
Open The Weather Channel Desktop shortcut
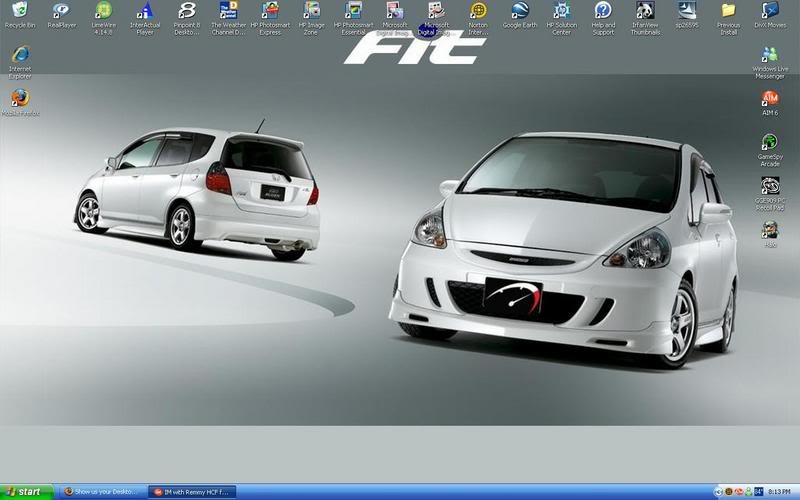click(x=229, y=18)
